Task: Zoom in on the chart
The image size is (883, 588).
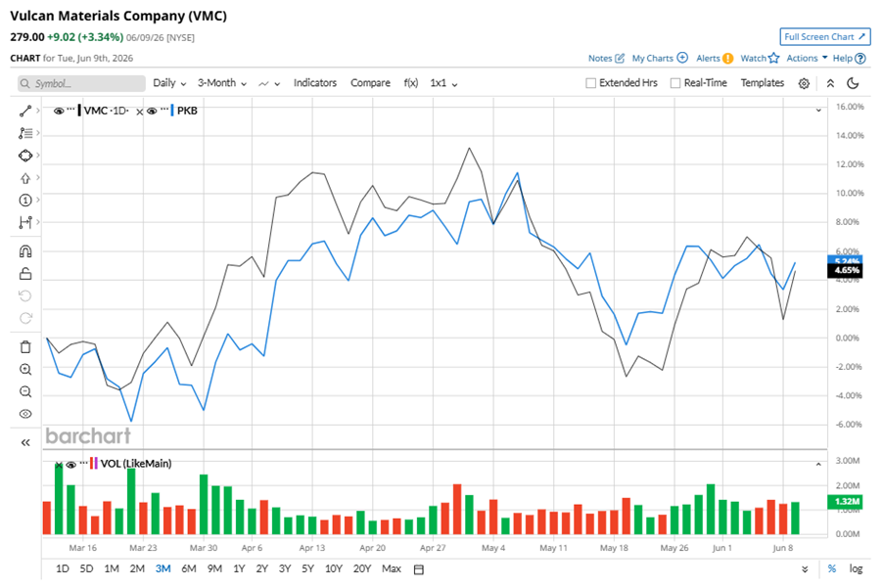Action: 25,370
